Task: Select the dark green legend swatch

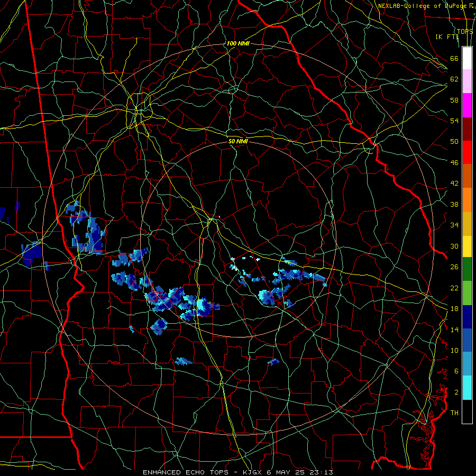Action: click(x=467, y=269)
